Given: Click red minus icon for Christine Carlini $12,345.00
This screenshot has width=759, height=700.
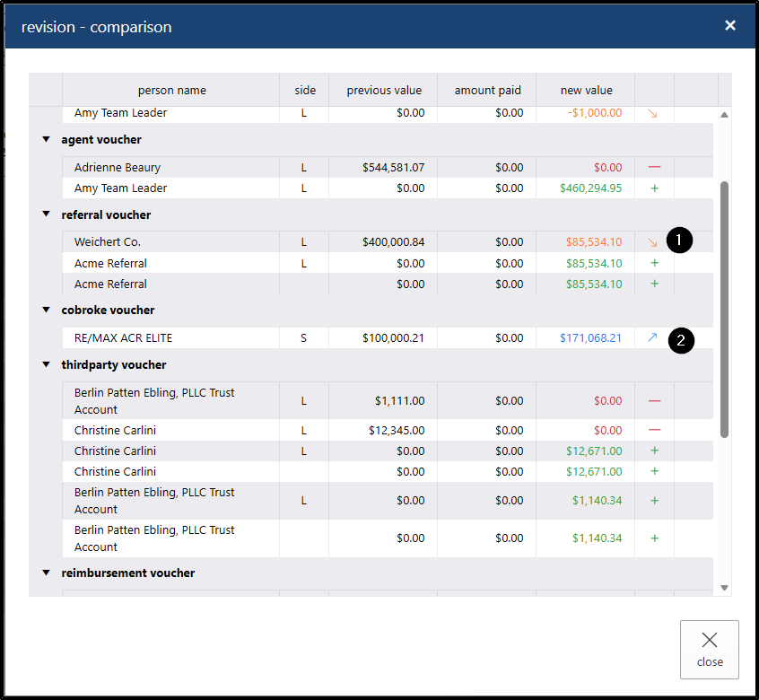Looking at the screenshot, I should (654, 431).
